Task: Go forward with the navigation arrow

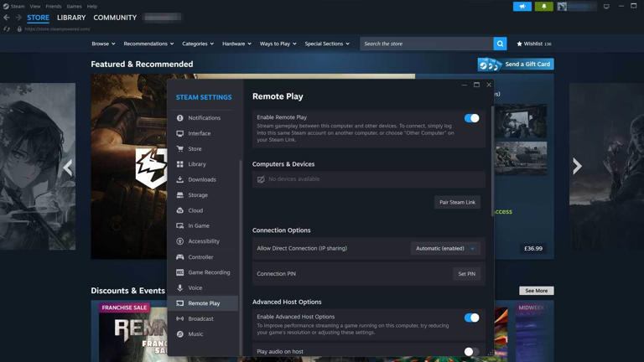Action: 18,18
